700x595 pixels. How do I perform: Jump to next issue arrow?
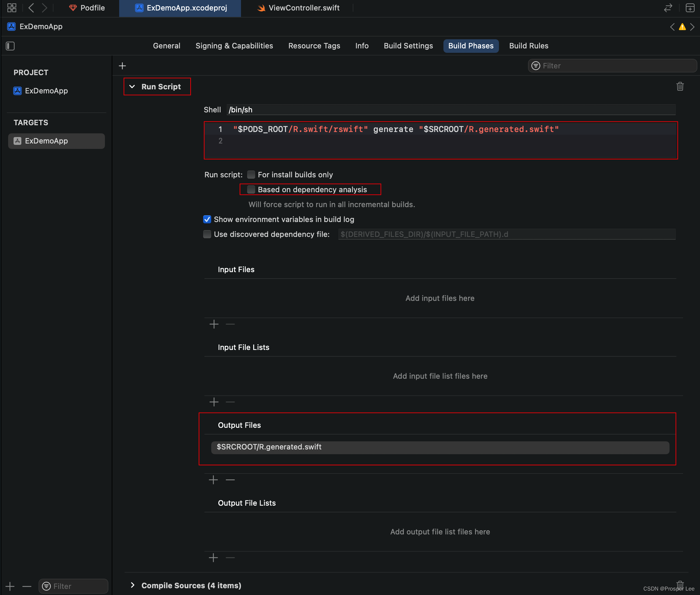pos(693,27)
